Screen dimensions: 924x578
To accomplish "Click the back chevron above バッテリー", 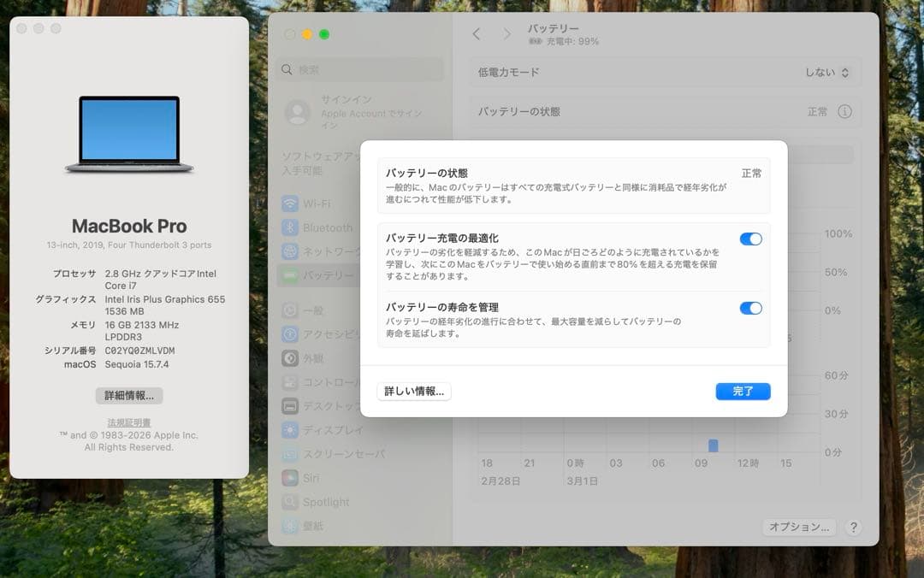I will click(x=477, y=34).
